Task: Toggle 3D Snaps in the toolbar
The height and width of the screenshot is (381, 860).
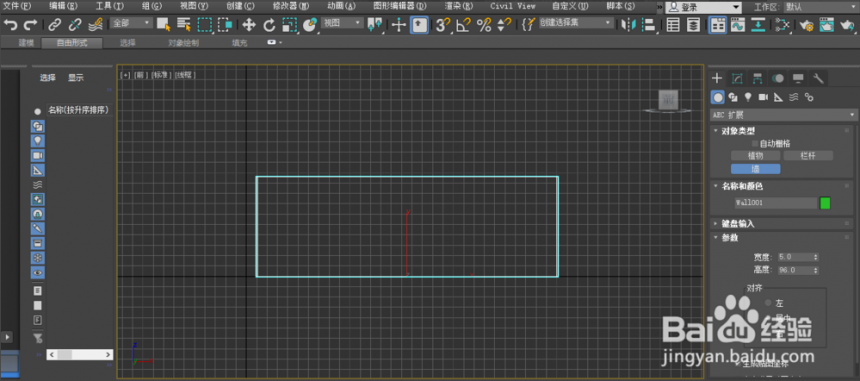Action: pos(443,25)
